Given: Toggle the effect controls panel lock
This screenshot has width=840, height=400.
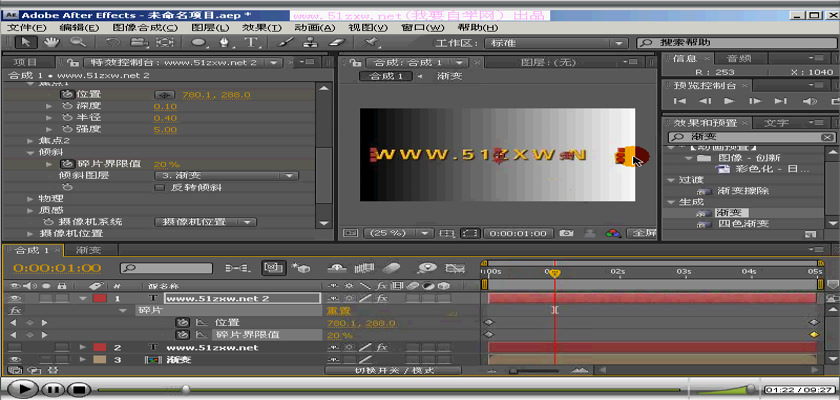Looking at the screenshot, I should tap(74, 63).
